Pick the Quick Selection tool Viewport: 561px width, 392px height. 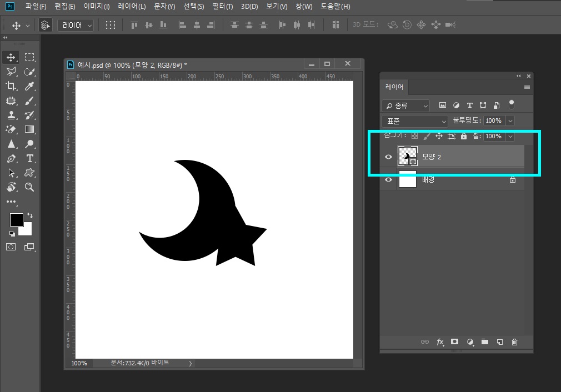point(29,72)
